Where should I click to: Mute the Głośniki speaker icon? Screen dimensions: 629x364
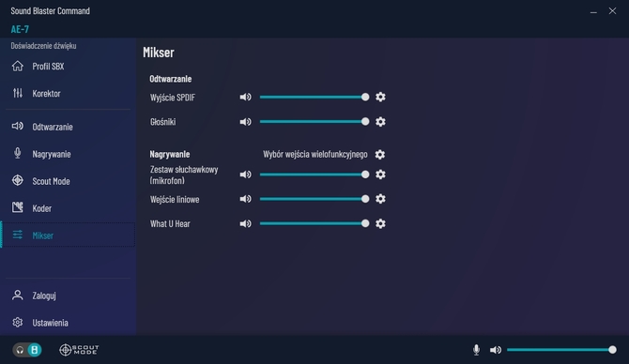[246, 121]
